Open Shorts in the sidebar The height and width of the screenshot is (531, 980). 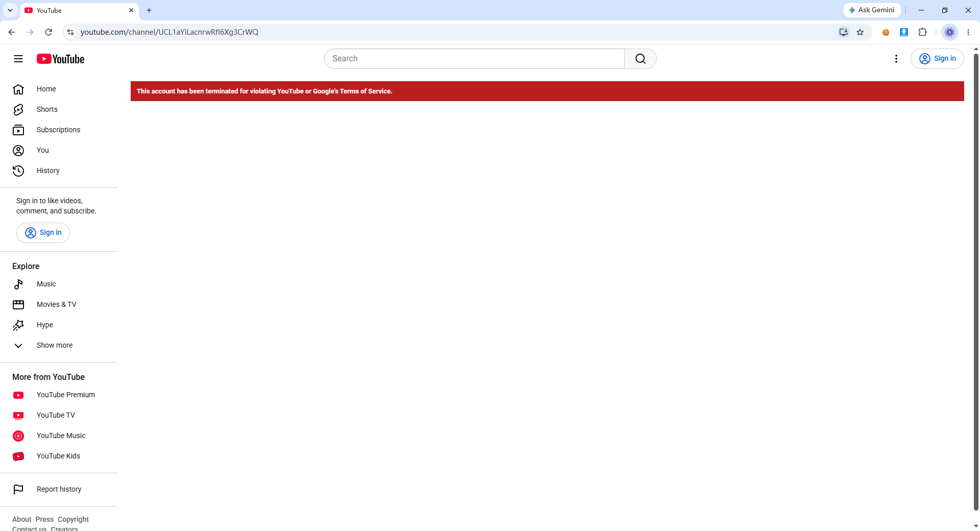tap(59, 109)
